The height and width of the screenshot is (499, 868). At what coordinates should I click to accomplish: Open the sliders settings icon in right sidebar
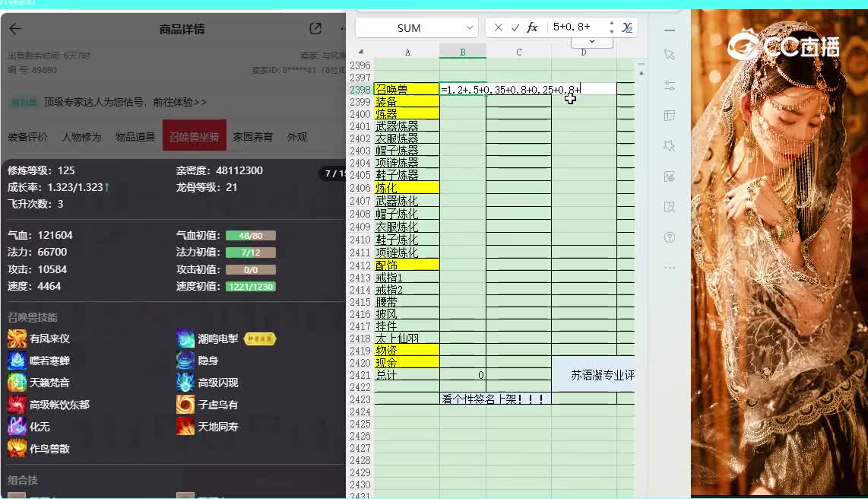click(x=670, y=85)
